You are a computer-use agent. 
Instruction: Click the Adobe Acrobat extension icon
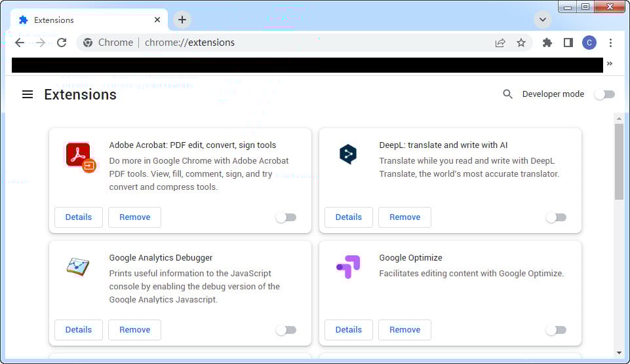point(81,157)
